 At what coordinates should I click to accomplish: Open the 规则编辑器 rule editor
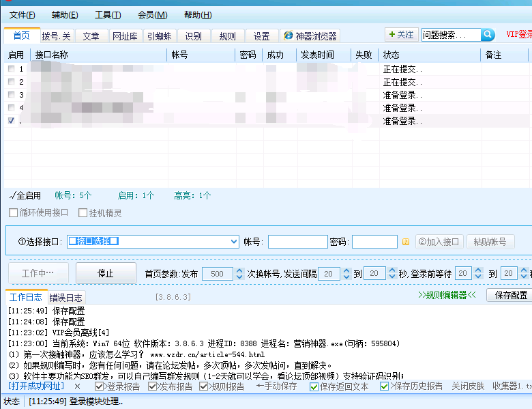447,295
